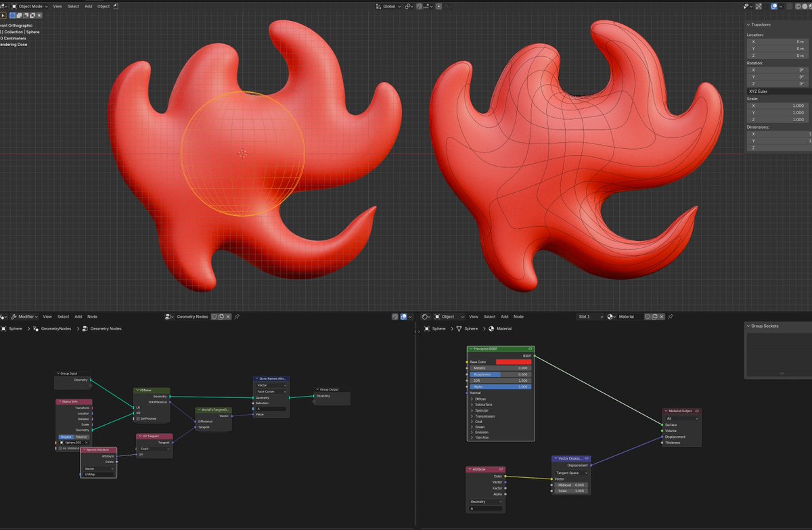Click the proportional editing icon in viewport header
The image size is (812, 530).
pos(440,6)
